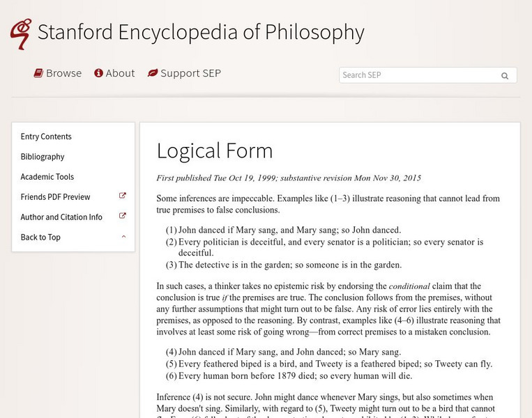The width and height of the screenshot is (532, 418).
Task: Click example (2) Every politician is deceitful
Action: (324, 247)
